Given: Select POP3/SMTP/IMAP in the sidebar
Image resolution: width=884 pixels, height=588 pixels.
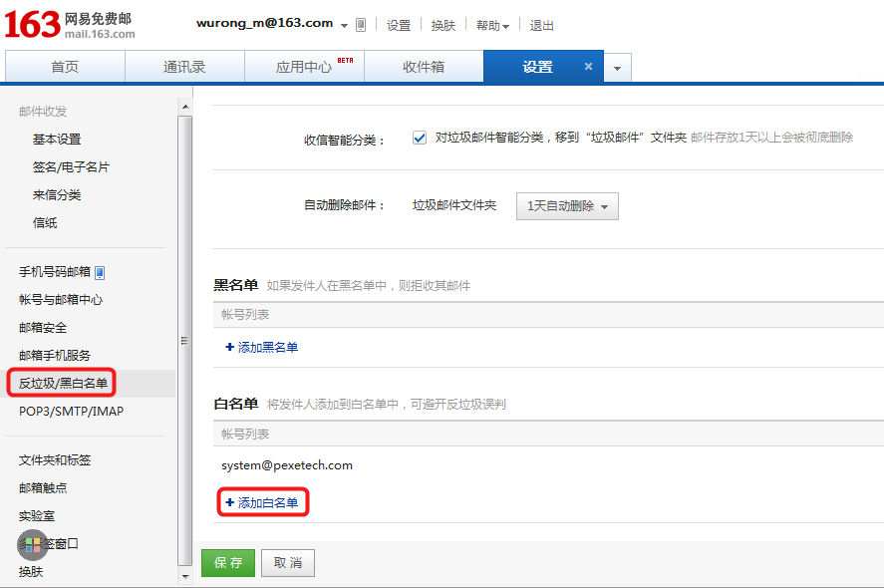Looking at the screenshot, I should (x=71, y=411).
